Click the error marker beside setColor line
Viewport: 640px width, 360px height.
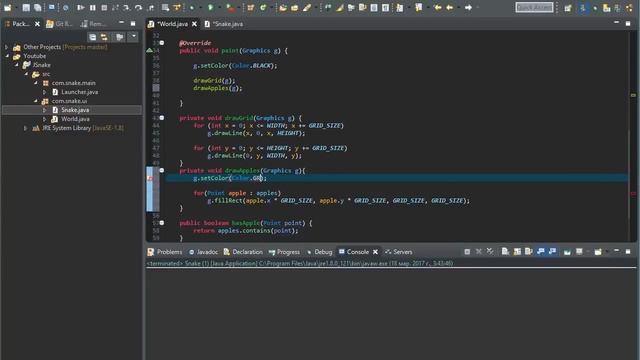pyautogui.click(x=149, y=178)
